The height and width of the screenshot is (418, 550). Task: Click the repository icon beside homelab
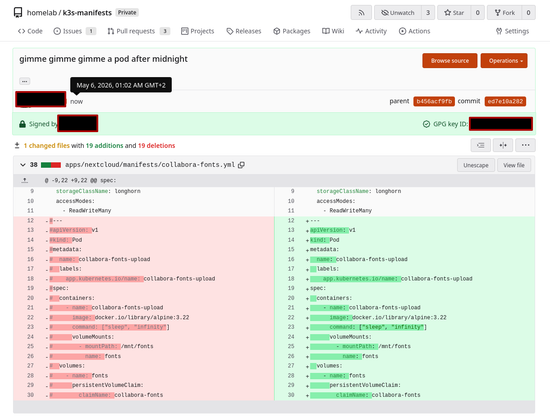(x=18, y=13)
